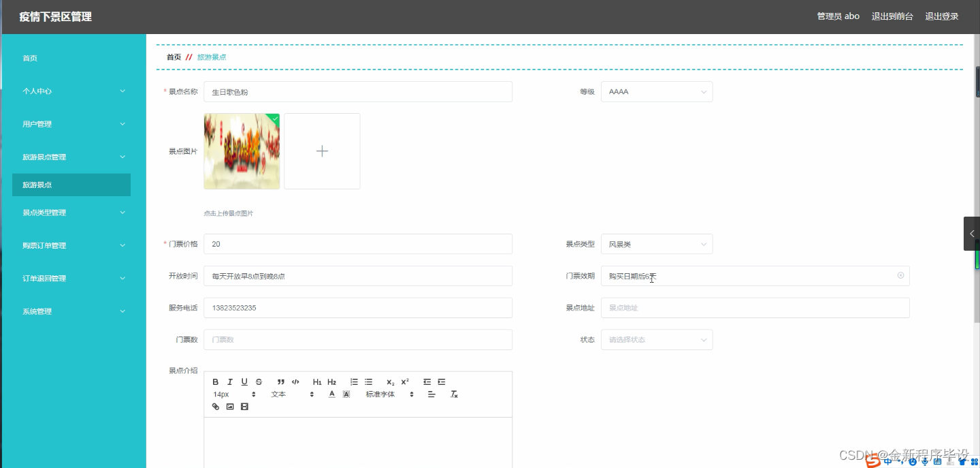Select the H1 heading icon
Image resolution: width=980 pixels, height=468 pixels.
point(316,381)
